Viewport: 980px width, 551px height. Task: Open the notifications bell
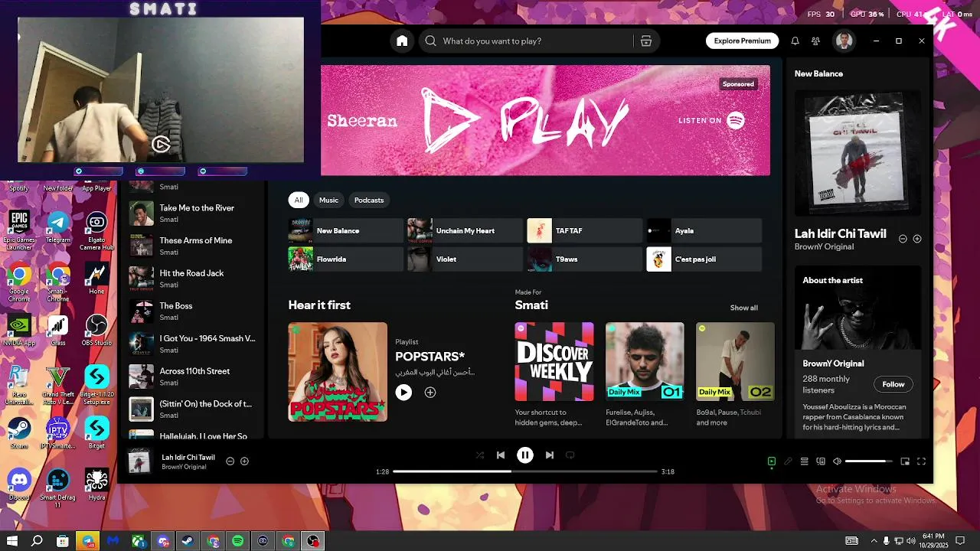[x=795, y=41]
